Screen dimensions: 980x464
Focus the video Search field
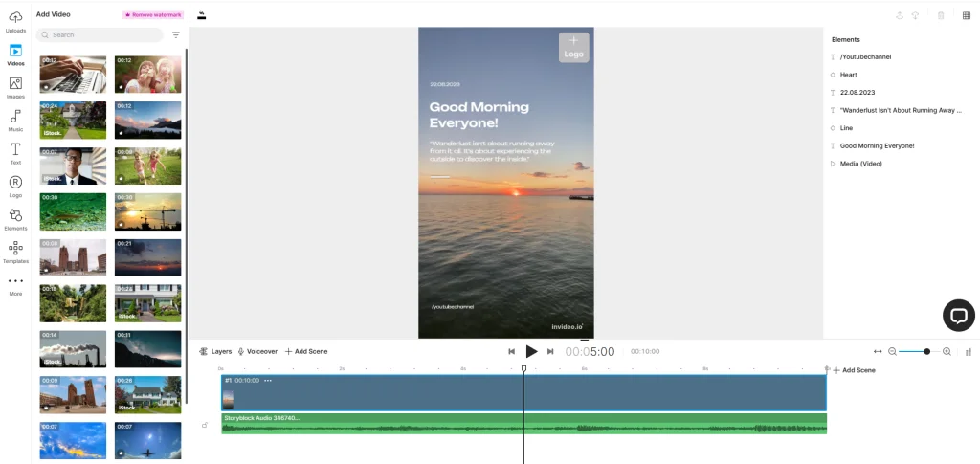point(100,35)
